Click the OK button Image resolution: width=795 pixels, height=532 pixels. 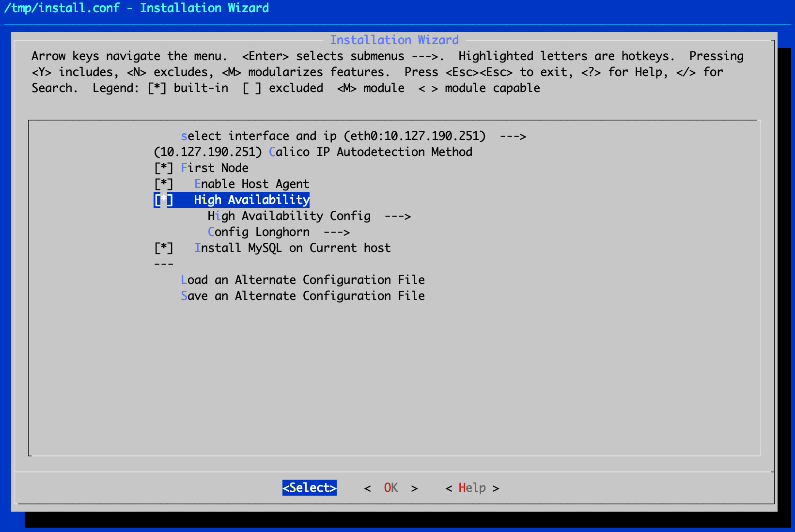coord(391,488)
